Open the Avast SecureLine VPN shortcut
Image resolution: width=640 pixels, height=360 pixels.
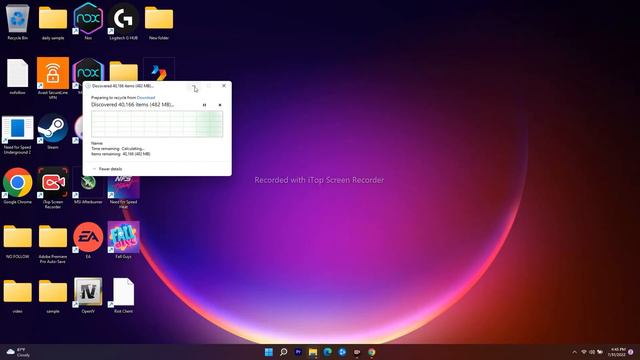coord(53,78)
